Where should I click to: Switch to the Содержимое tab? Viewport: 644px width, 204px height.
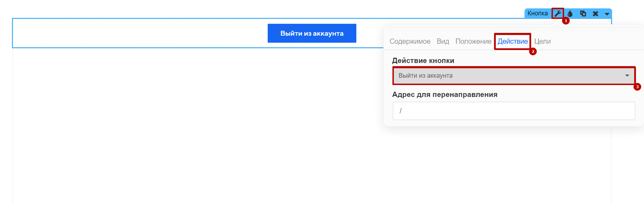click(410, 41)
